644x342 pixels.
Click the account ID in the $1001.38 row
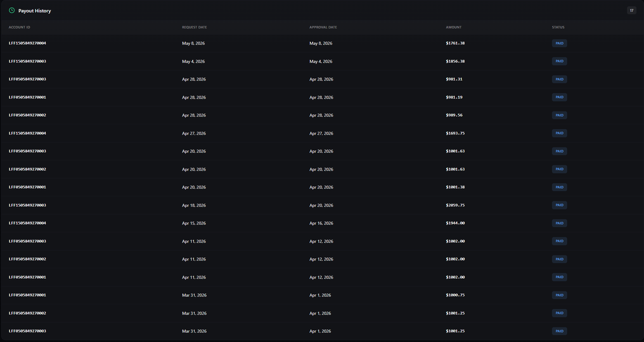point(27,188)
